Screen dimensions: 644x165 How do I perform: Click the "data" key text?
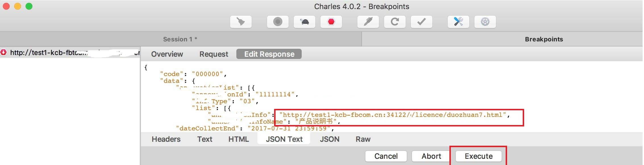(x=172, y=81)
